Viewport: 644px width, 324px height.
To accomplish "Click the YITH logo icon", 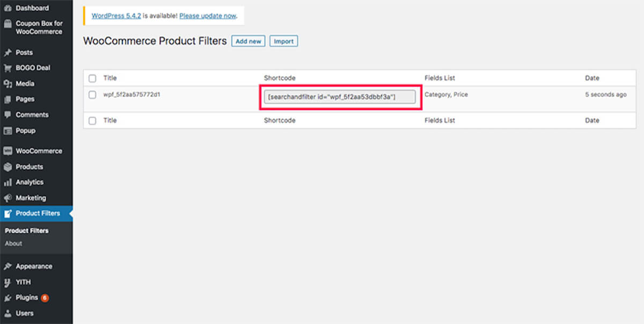I will [x=8, y=282].
